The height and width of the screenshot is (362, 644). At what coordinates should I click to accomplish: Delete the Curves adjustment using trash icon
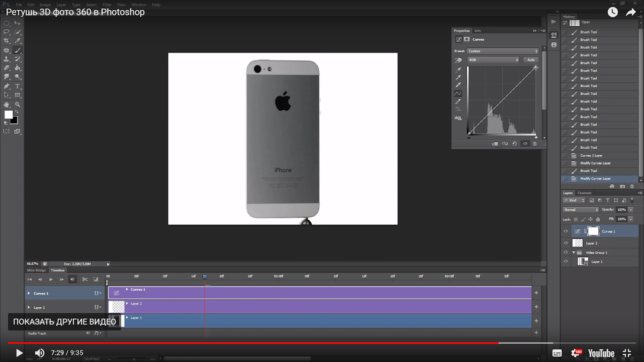[x=535, y=144]
